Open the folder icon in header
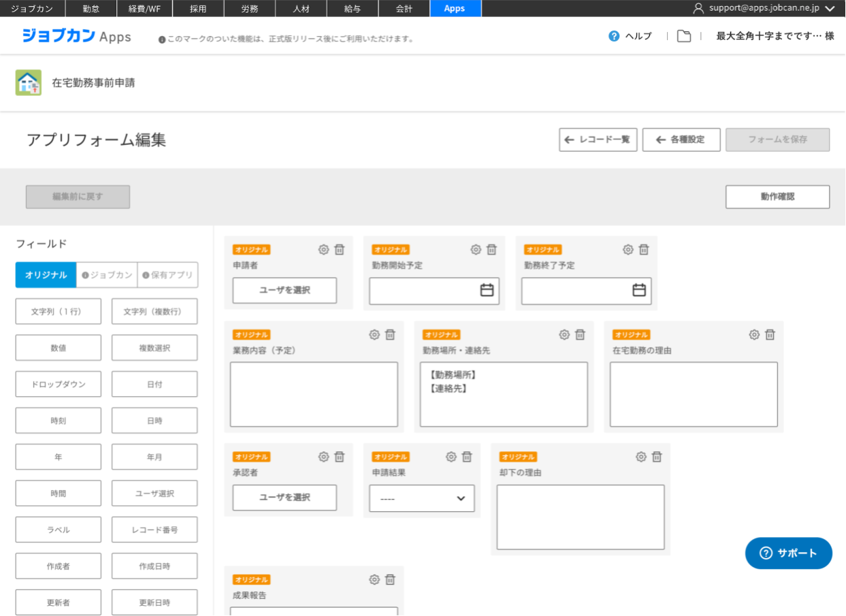 684,36
